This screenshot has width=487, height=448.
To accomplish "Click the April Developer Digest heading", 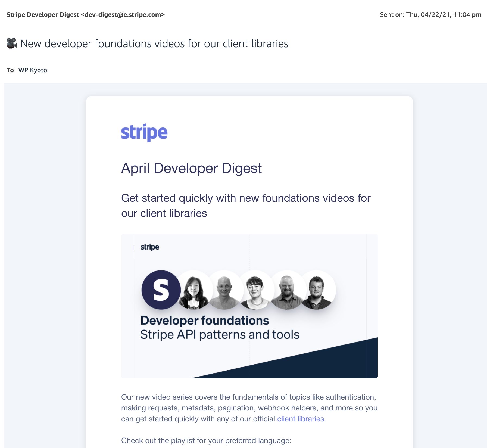I will (191, 168).
